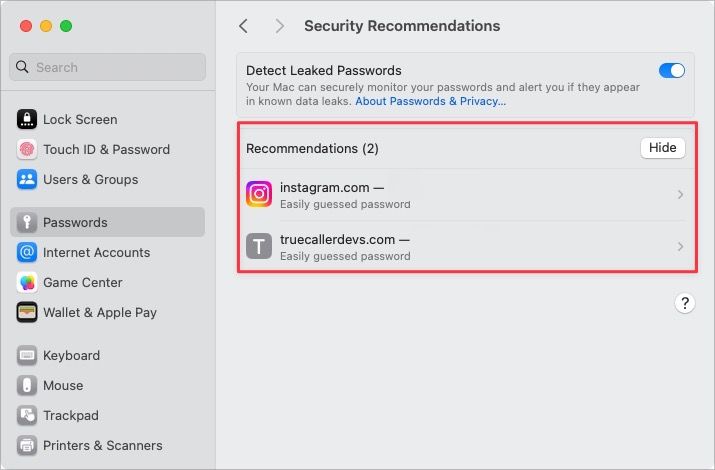
Task: Click the Lock Screen sidebar icon
Action: click(x=27, y=120)
